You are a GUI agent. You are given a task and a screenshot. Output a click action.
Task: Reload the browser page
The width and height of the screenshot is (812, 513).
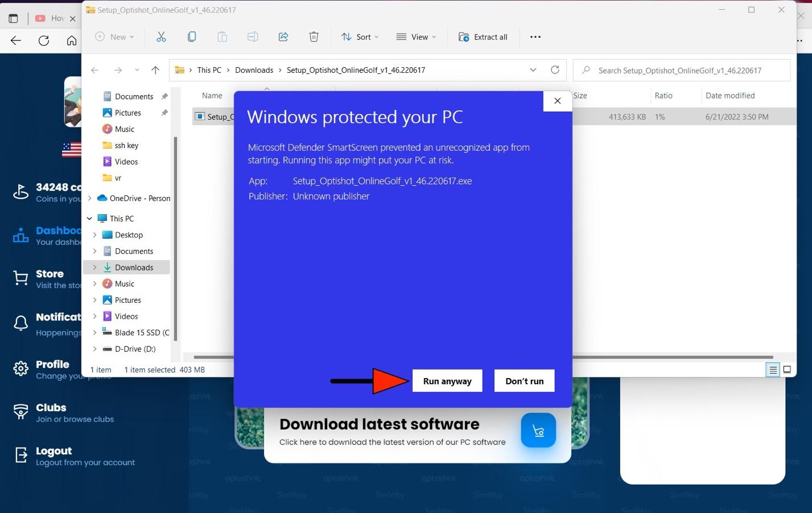click(x=44, y=40)
